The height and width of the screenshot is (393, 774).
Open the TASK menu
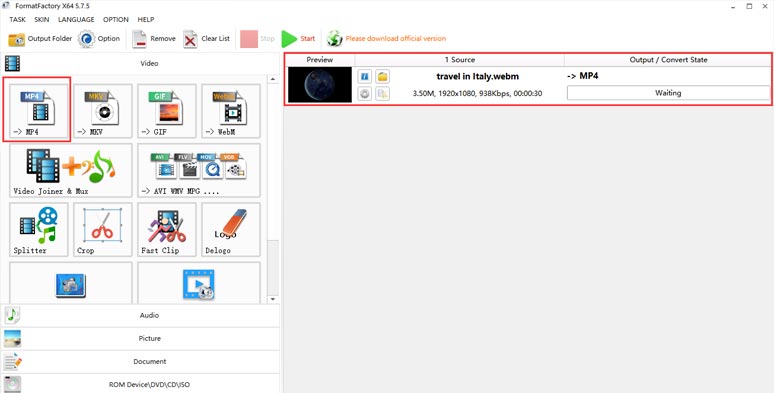17,20
